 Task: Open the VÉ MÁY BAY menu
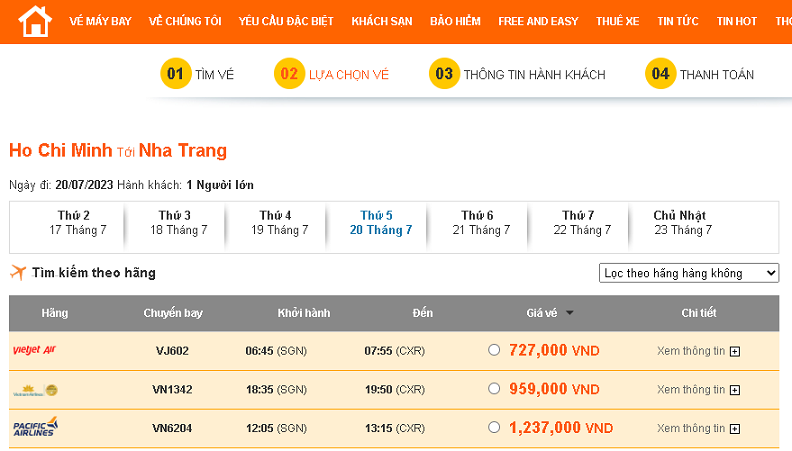click(x=100, y=21)
